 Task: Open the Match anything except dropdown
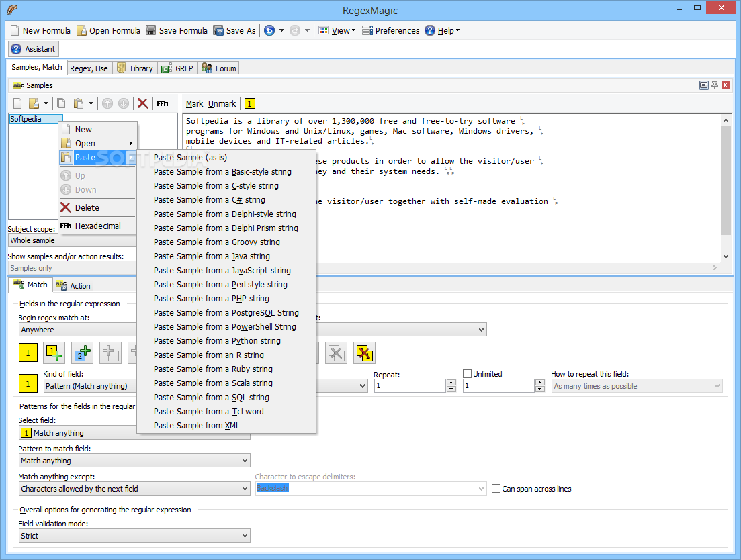tap(134, 489)
